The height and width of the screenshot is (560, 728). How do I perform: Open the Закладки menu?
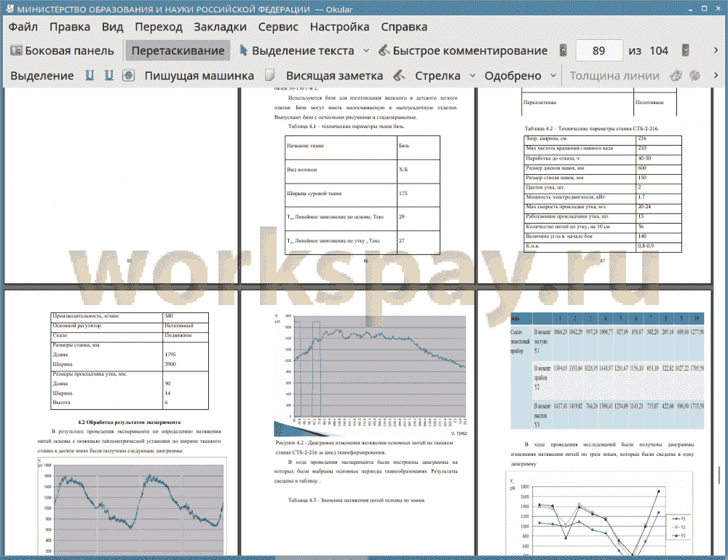(x=220, y=27)
